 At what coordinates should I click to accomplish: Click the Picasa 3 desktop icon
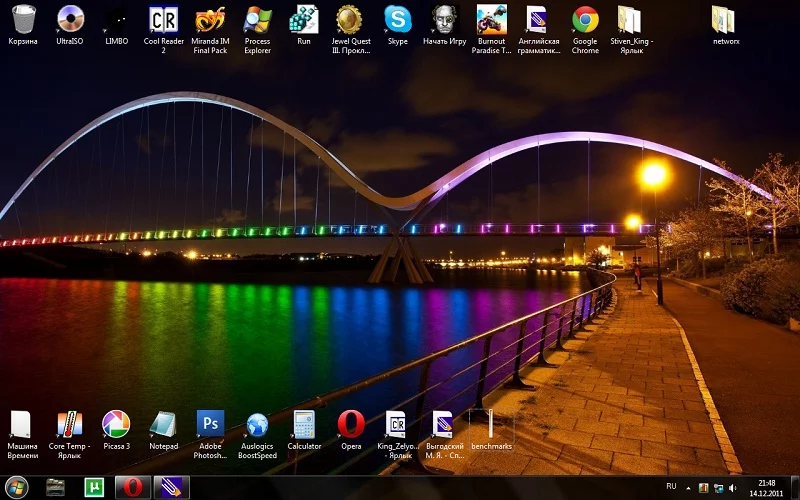click(x=116, y=424)
